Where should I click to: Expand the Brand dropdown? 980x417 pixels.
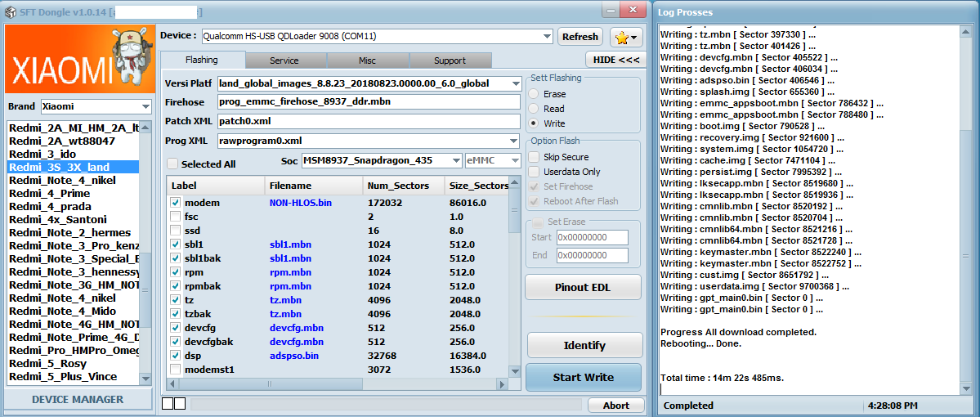[x=145, y=106]
